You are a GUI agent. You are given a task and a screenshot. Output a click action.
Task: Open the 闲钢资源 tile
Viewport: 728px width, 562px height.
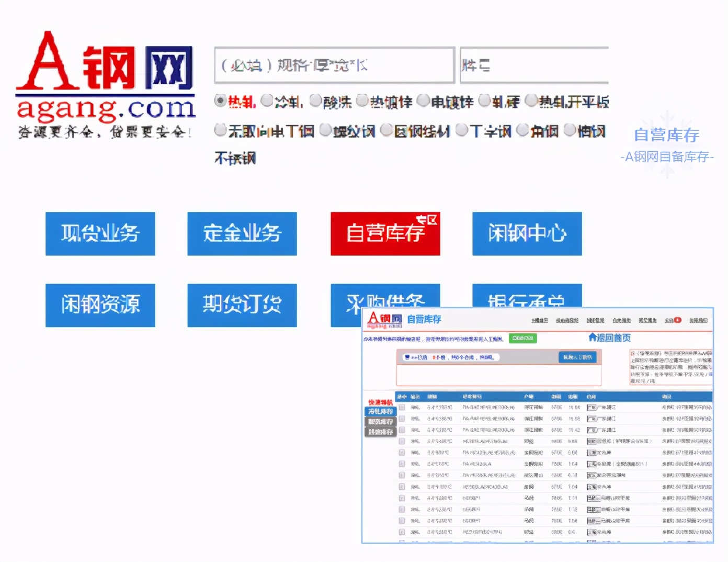click(100, 305)
